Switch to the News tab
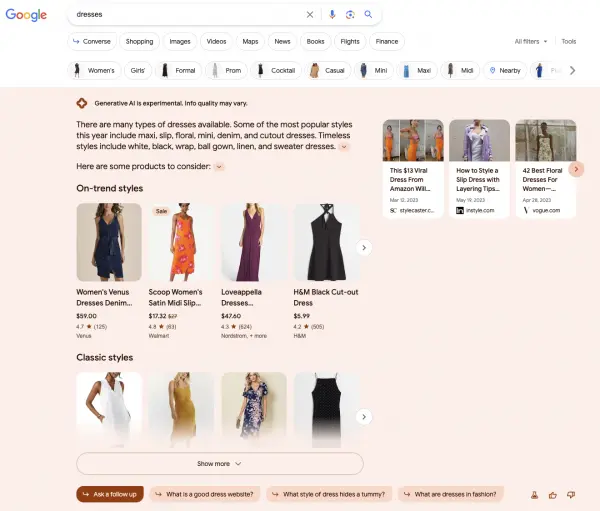This screenshot has width=600, height=511. [x=282, y=41]
